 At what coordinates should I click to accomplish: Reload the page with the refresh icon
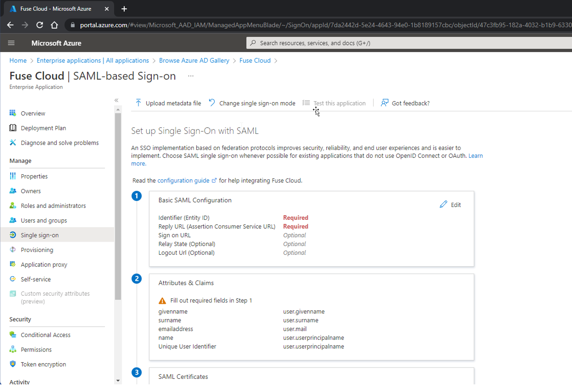coord(40,25)
